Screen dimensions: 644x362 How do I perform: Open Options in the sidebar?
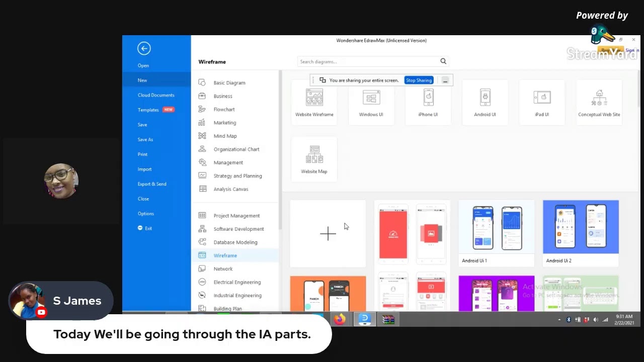[x=146, y=214]
